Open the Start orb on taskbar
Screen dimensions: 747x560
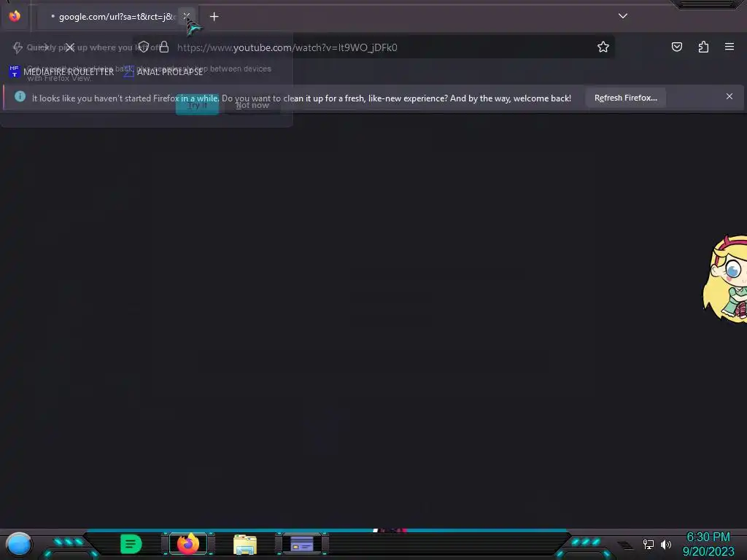(x=18, y=544)
